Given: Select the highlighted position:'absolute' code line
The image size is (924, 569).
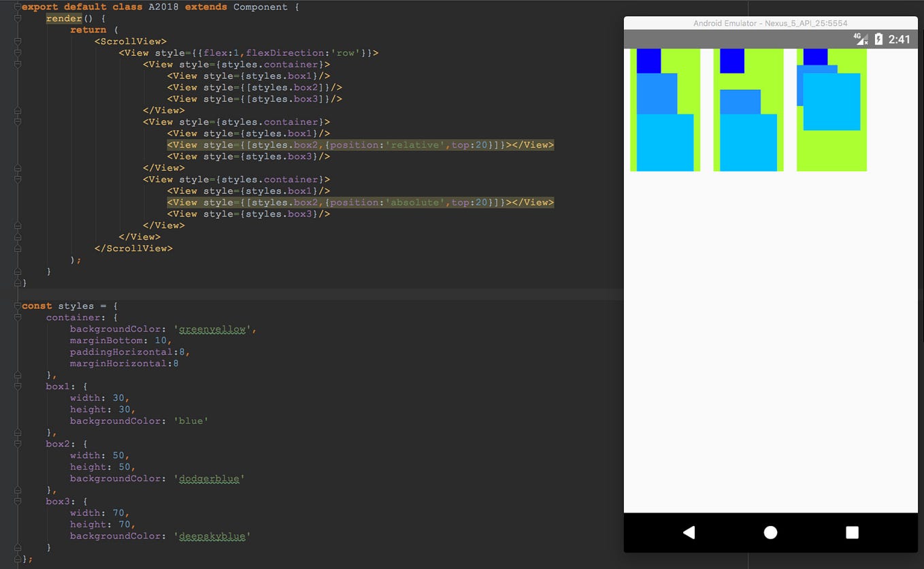Looking at the screenshot, I should (x=361, y=201).
